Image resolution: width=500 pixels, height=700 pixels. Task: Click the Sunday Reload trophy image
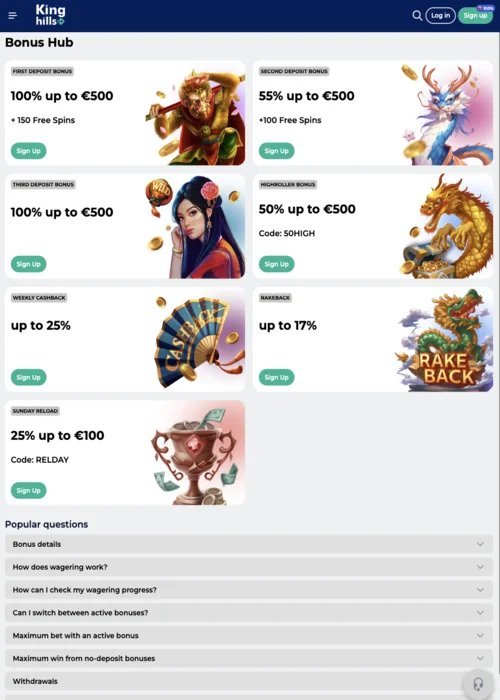(x=196, y=453)
